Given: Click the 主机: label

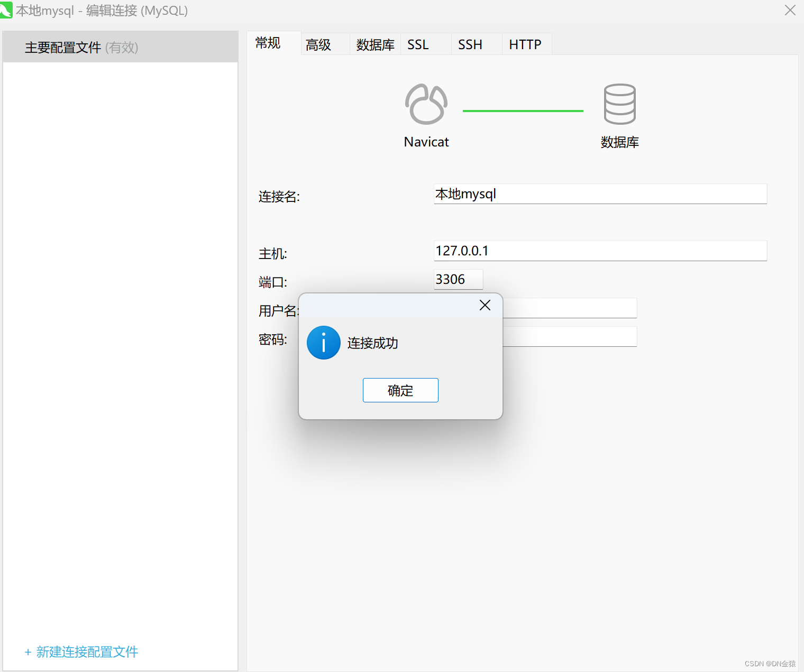Looking at the screenshot, I should (272, 254).
